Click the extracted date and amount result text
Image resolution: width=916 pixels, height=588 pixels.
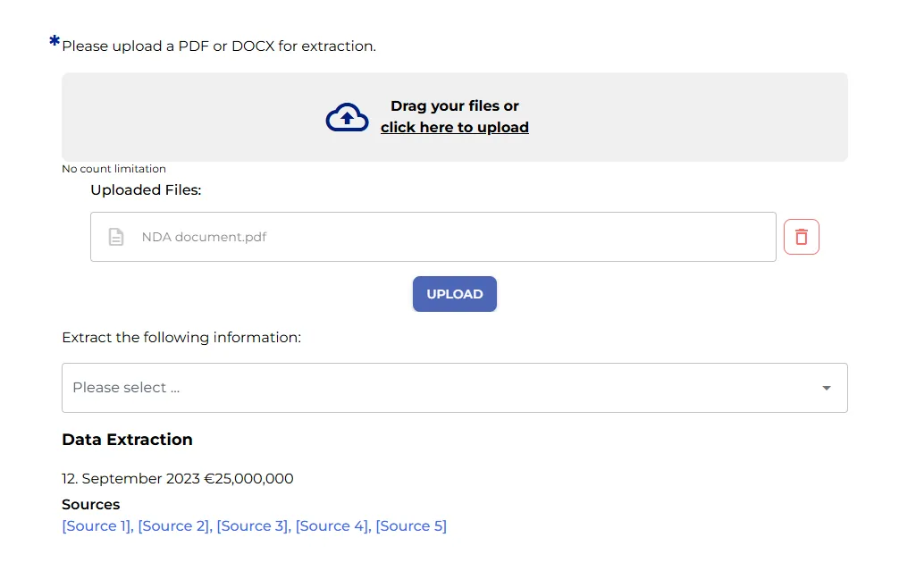tap(177, 478)
